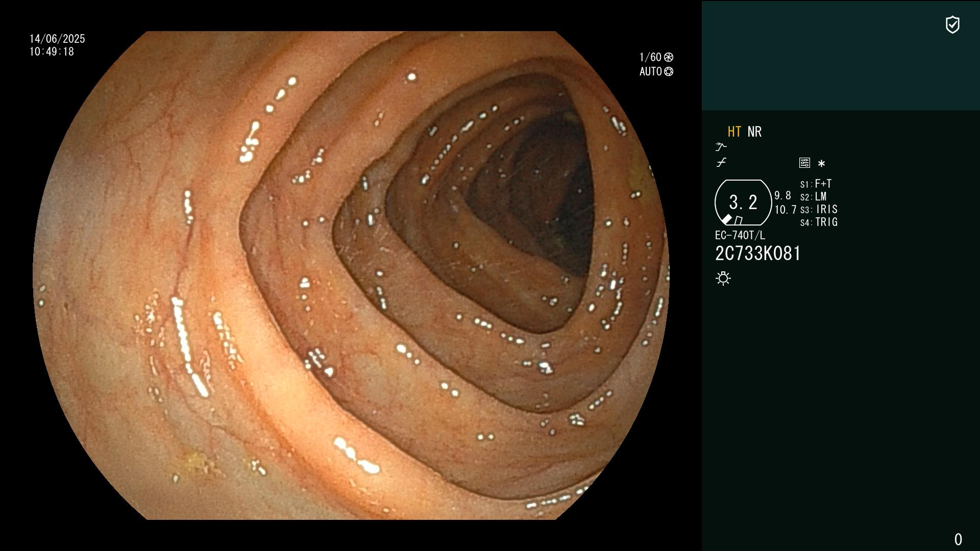Click the shutter speed 1/60 value
The height and width of the screenshot is (551, 980).
point(650,57)
